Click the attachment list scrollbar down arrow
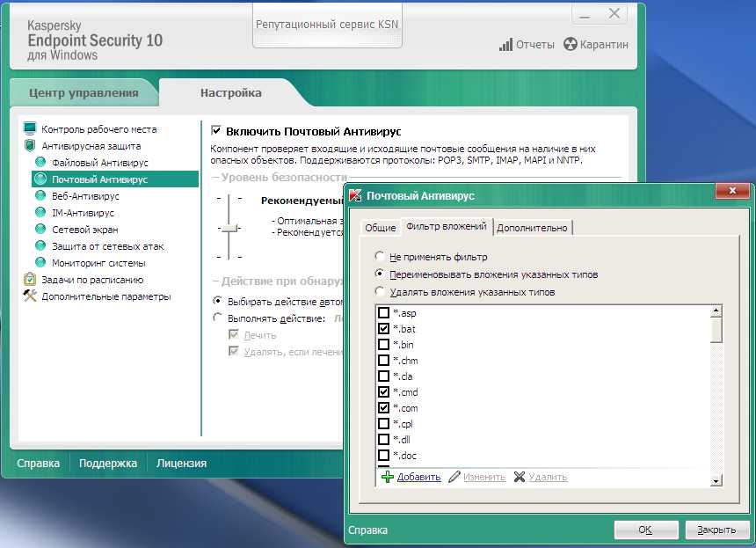 point(716,480)
